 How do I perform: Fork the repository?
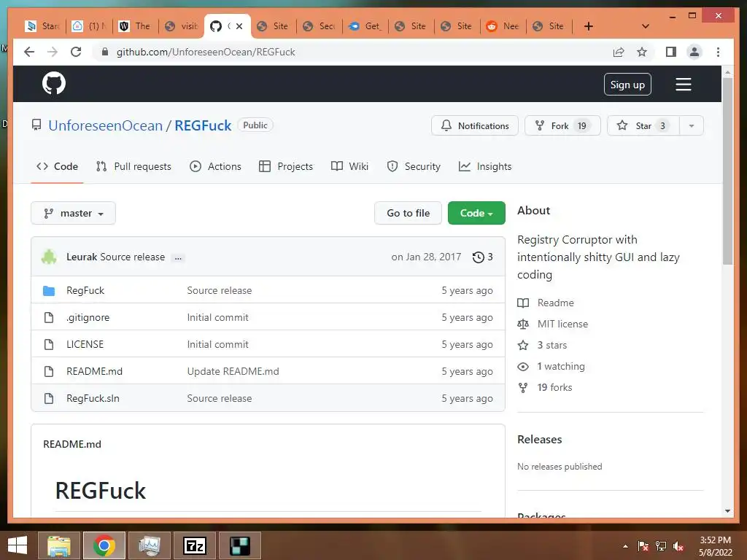click(562, 125)
